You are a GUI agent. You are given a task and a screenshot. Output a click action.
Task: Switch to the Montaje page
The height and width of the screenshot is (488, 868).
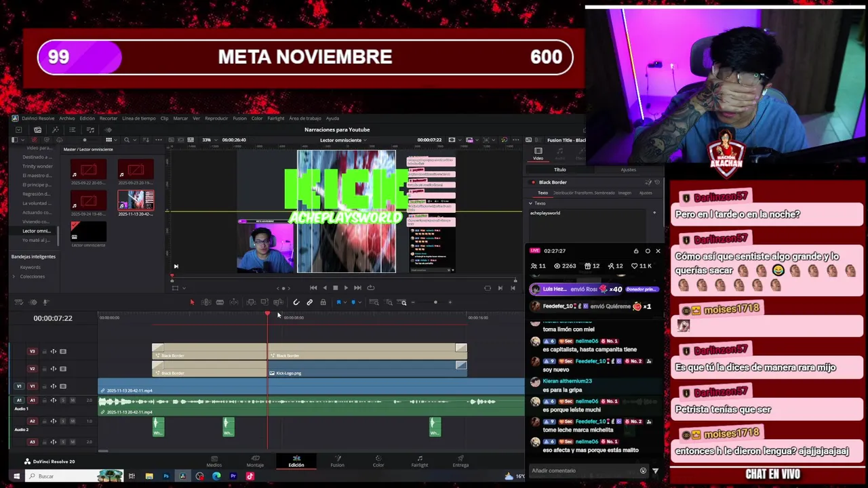[255, 462]
